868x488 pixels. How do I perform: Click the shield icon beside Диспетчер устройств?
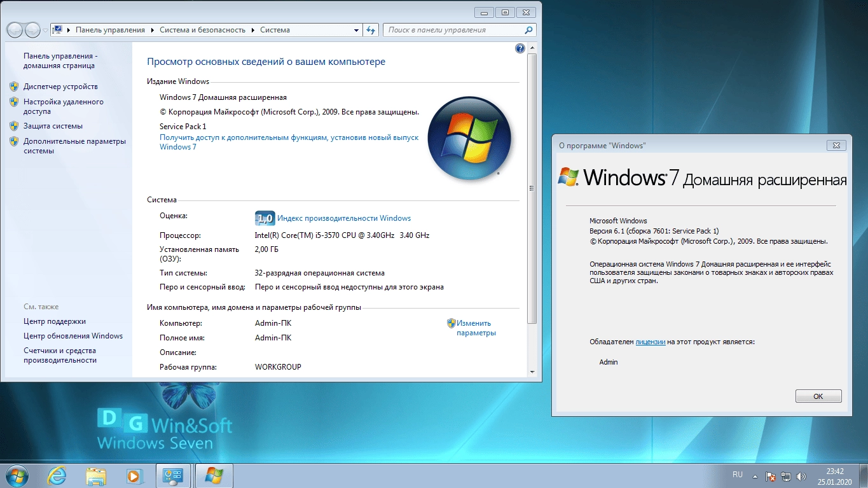[x=14, y=87]
